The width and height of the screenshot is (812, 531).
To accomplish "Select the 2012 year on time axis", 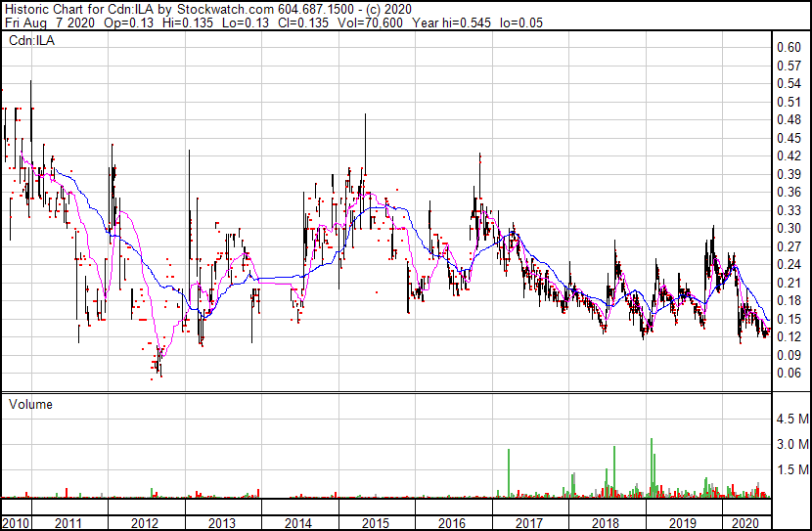I will (144, 523).
